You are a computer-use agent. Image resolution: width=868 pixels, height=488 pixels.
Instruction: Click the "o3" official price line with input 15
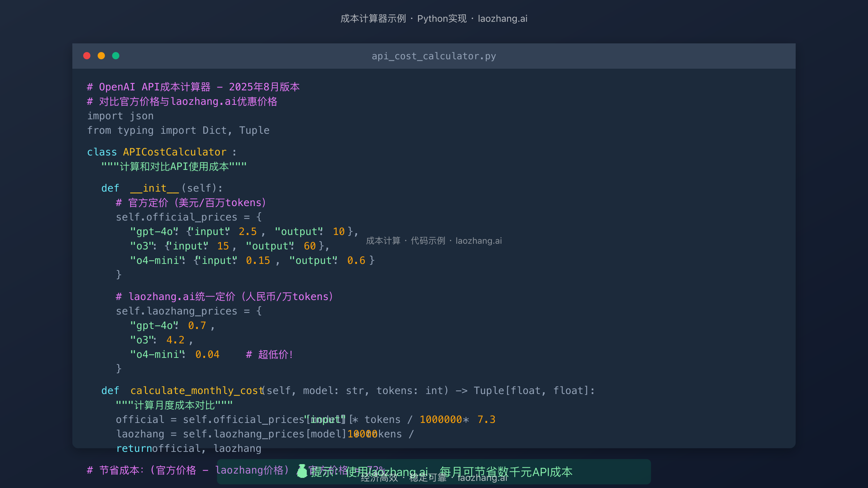point(230,246)
